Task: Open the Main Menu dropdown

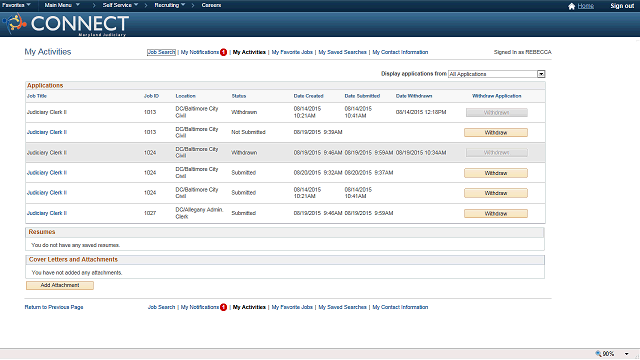Action: pos(62,5)
